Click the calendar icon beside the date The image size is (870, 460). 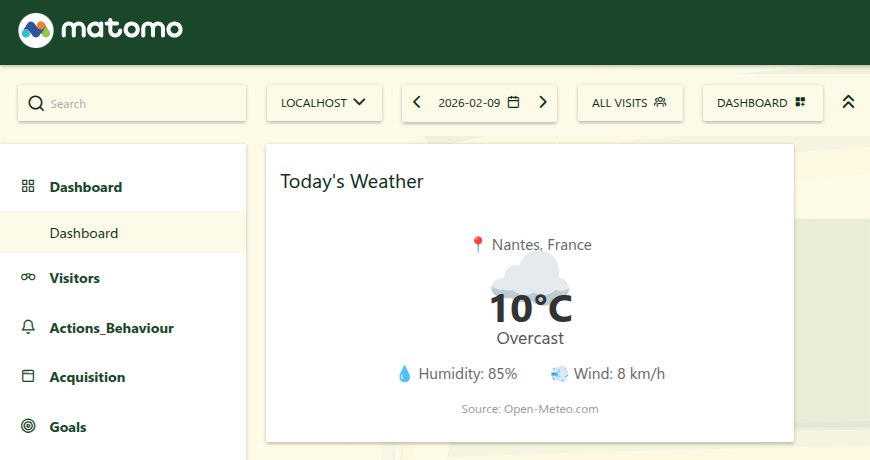[x=514, y=102]
